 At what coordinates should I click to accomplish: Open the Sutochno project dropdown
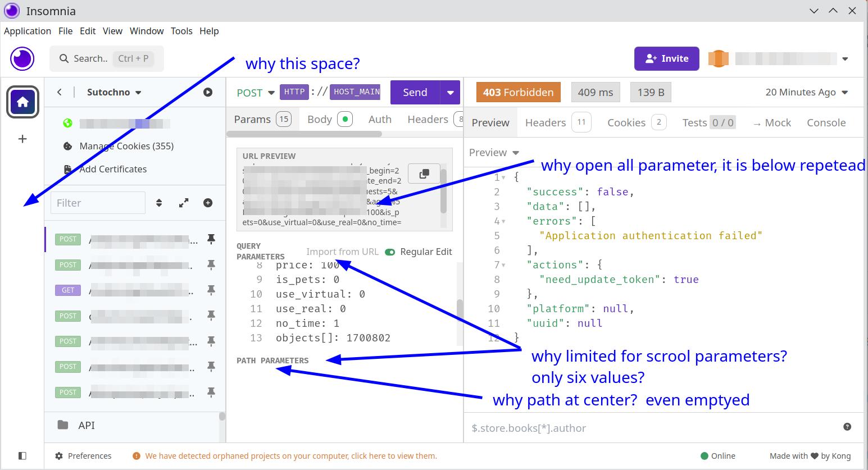coord(115,92)
